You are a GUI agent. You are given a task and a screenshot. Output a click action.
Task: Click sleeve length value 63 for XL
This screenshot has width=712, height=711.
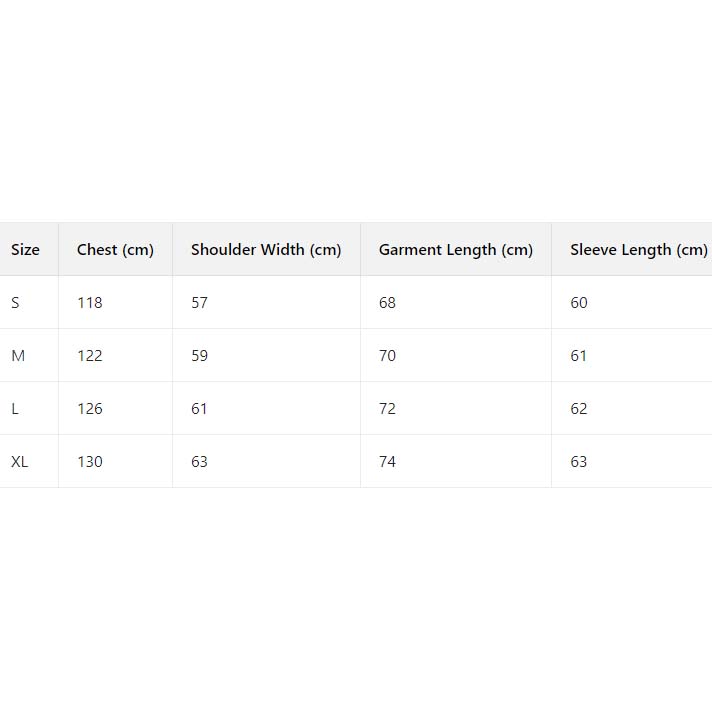pos(579,462)
